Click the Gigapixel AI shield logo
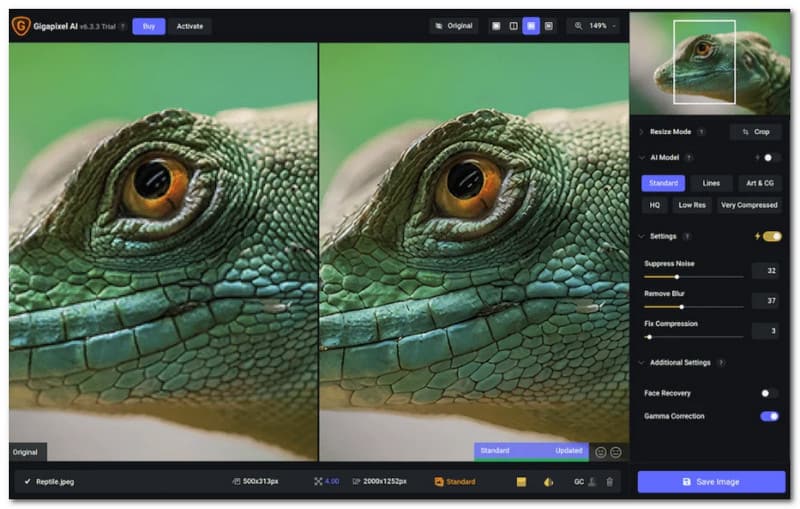The width and height of the screenshot is (800, 509). [x=21, y=26]
